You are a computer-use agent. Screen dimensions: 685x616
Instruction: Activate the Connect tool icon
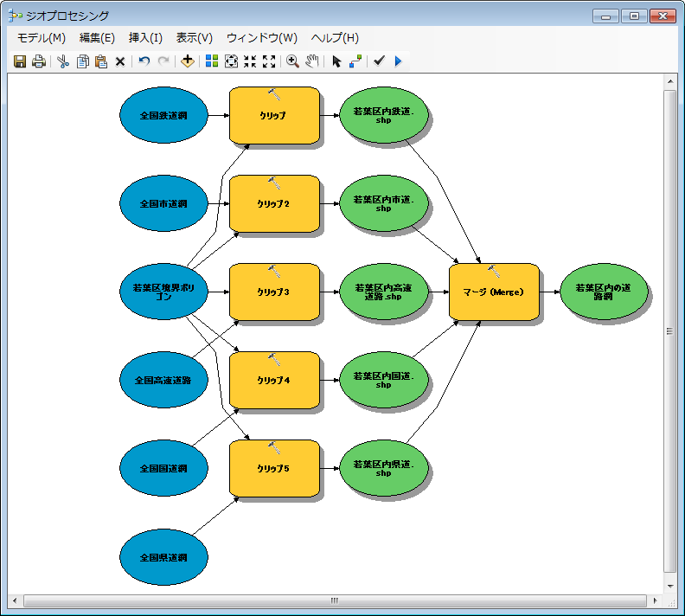tap(355, 61)
